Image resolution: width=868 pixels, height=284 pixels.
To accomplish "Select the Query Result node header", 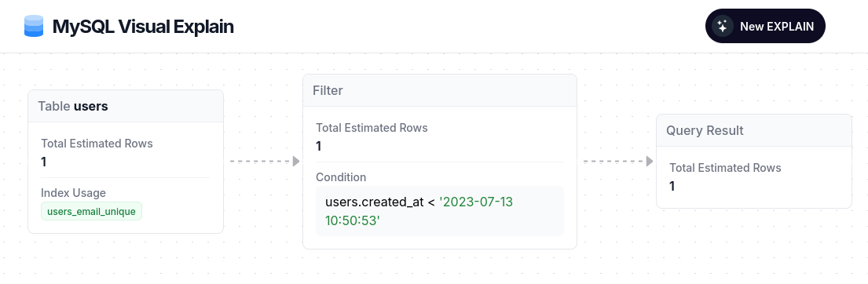I will pyautogui.click(x=754, y=130).
